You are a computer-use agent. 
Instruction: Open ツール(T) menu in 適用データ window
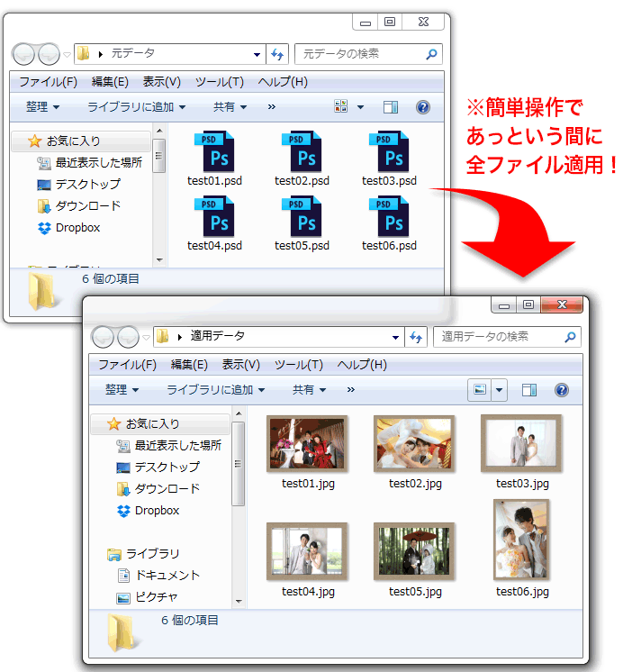298,365
